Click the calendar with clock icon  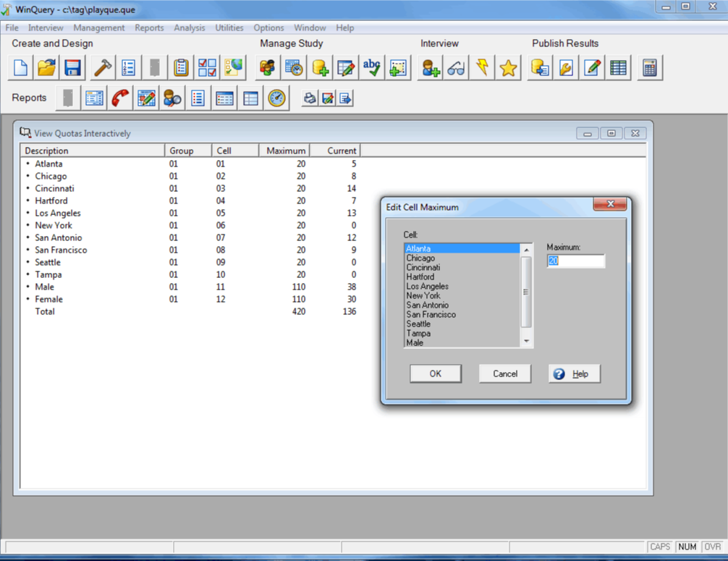pos(294,68)
